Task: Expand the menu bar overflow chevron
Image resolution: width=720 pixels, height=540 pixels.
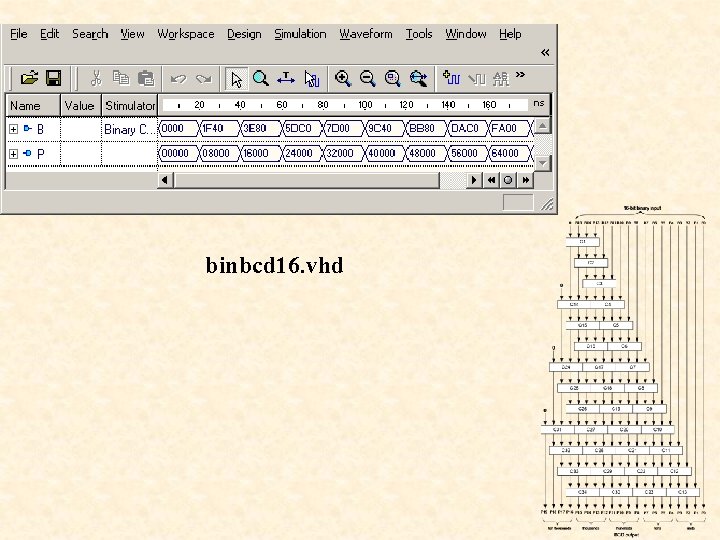Action: click(x=545, y=52)
